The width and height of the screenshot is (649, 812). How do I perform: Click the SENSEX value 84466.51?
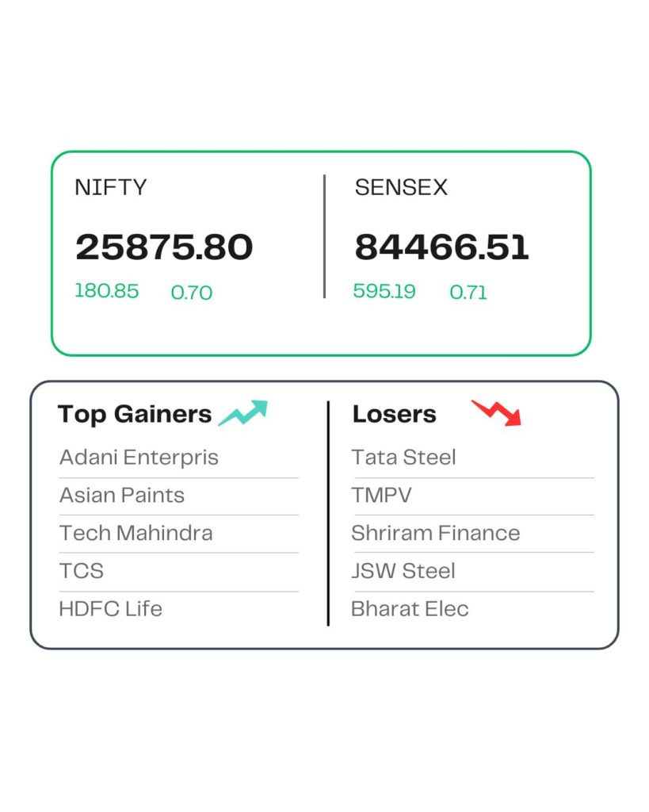coord(441,247)
